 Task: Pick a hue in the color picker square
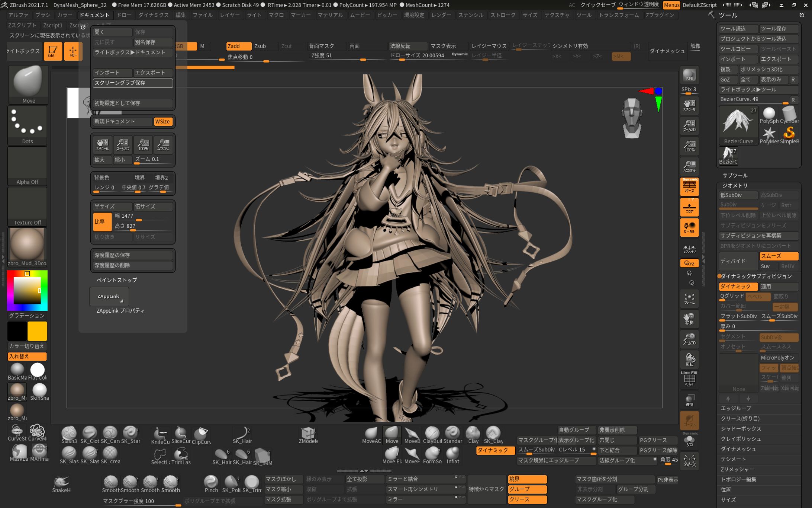pyautogui.click(x=27, y=290)
